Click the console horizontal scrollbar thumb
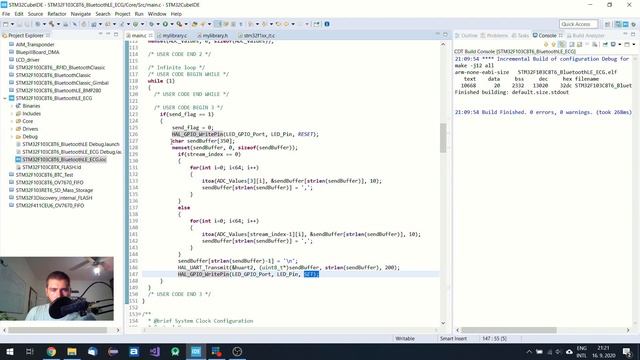The image size is (640, 360). tap(509, 330)
